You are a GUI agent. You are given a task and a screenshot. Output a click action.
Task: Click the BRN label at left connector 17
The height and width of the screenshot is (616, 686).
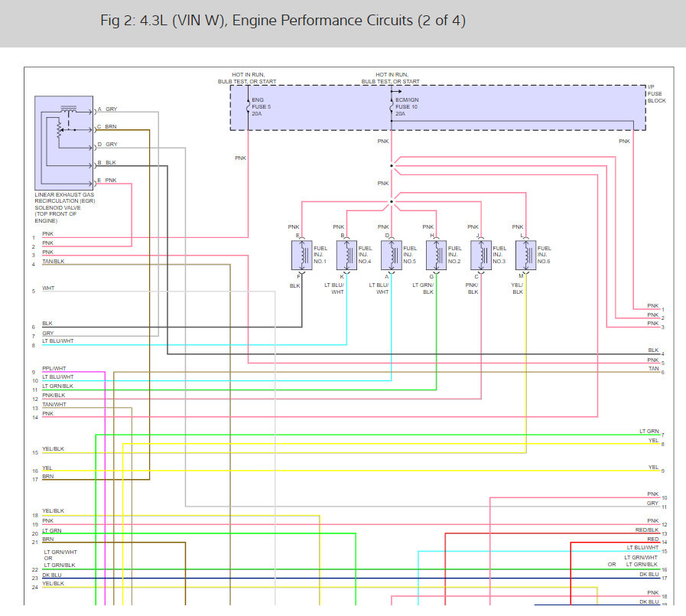(47, 476)
